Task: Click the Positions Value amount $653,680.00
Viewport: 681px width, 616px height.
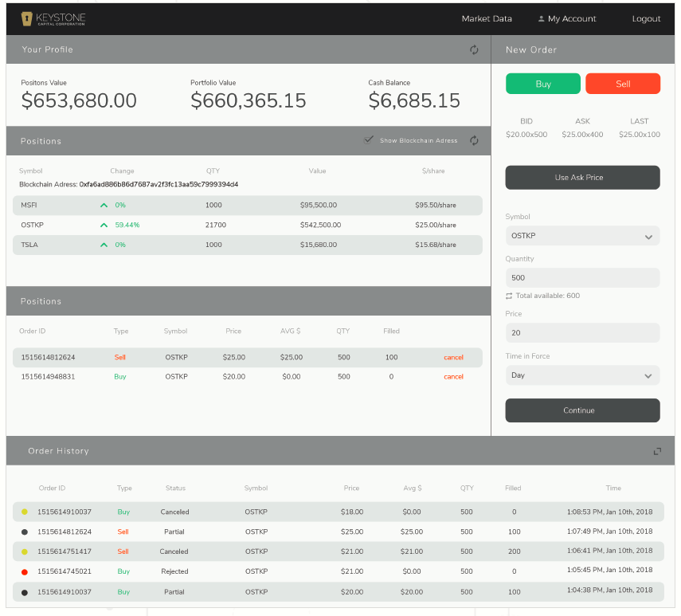Action: point(79,100)
